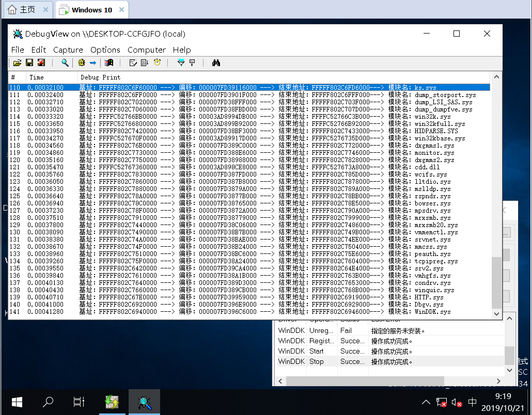Select the WinDDK Unreg... Fail row in back window
Viewport: 532px width, 415px height.
[389, 330]
